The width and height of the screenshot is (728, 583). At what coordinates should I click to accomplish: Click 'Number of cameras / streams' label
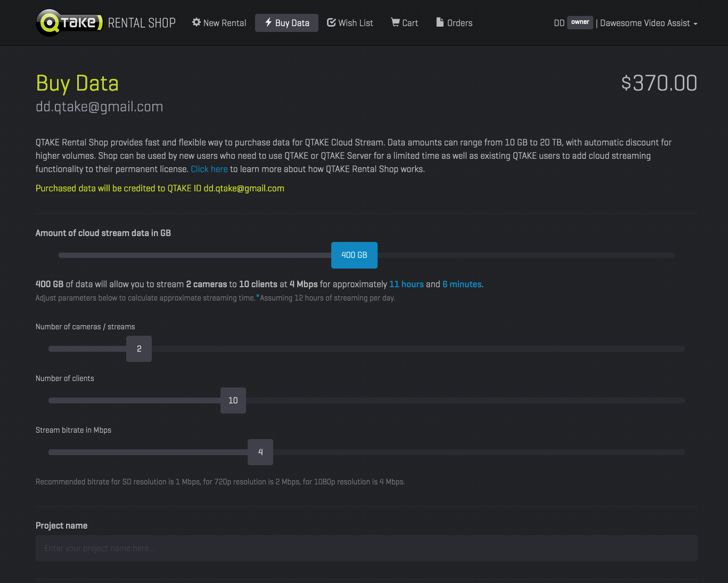85,327
